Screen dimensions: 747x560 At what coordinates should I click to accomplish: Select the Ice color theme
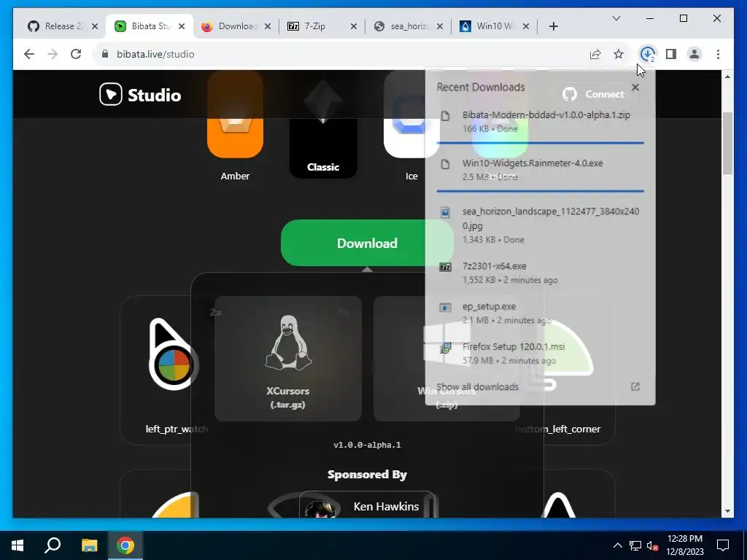tap(411, 125)
